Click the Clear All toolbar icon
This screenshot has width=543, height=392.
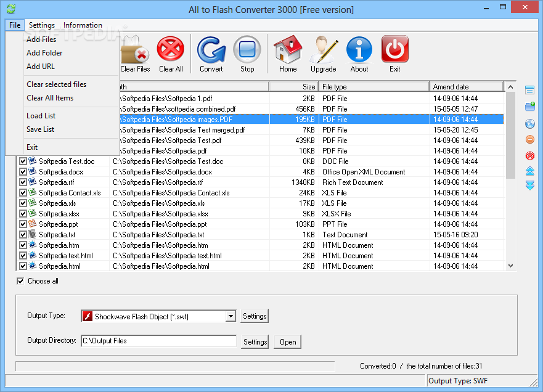(171, 49)
